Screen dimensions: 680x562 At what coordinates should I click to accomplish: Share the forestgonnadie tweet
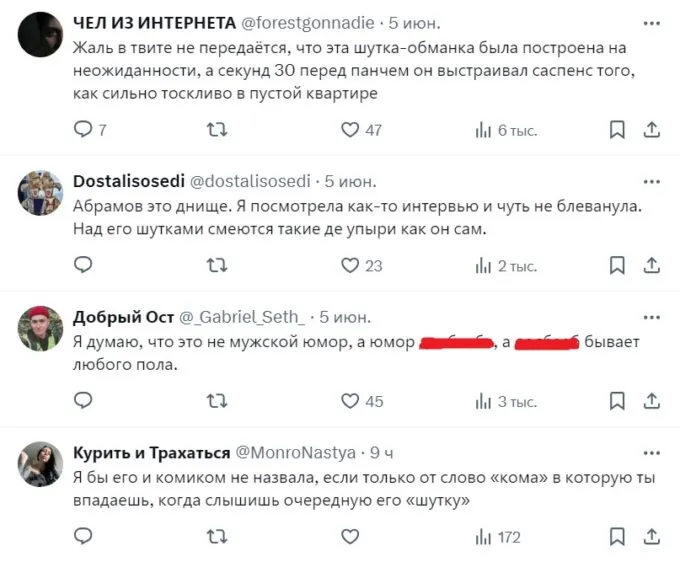[651, 129]
